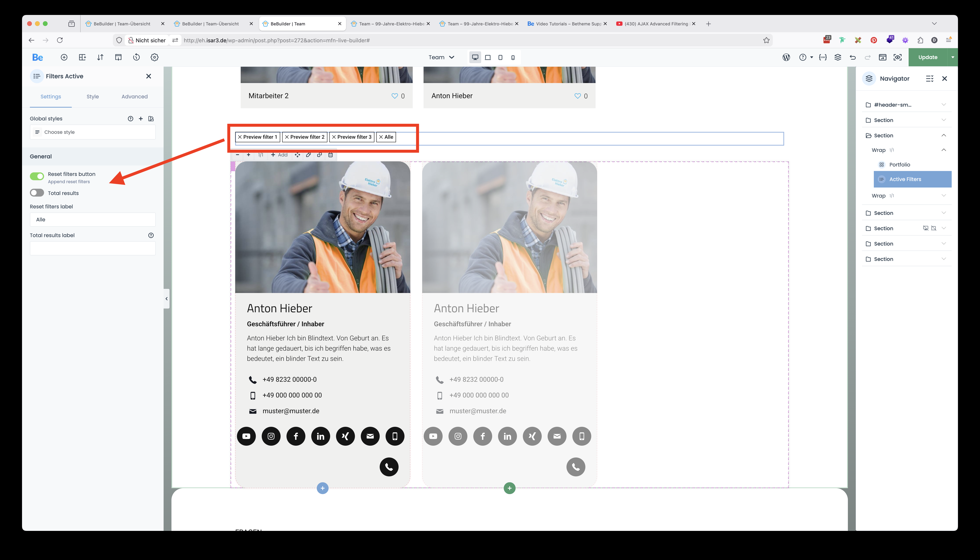Open the history revisions icon
Screen dimensions: 980x560
(136, 57)
